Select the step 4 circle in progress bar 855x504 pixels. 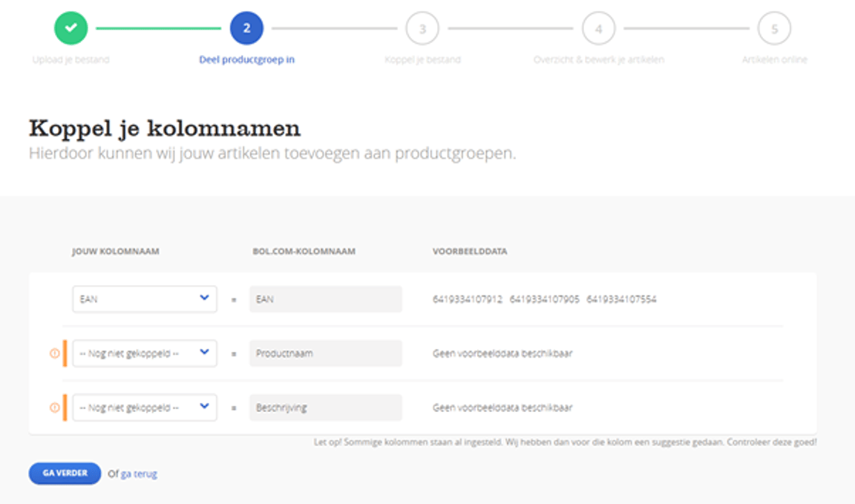(598, 29)
